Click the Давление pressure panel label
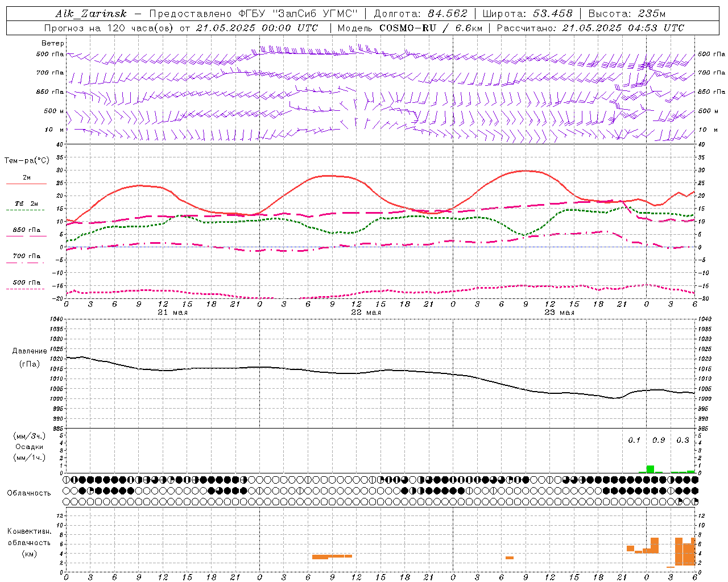This screenshot has height=582, width=728. point(30,351)
